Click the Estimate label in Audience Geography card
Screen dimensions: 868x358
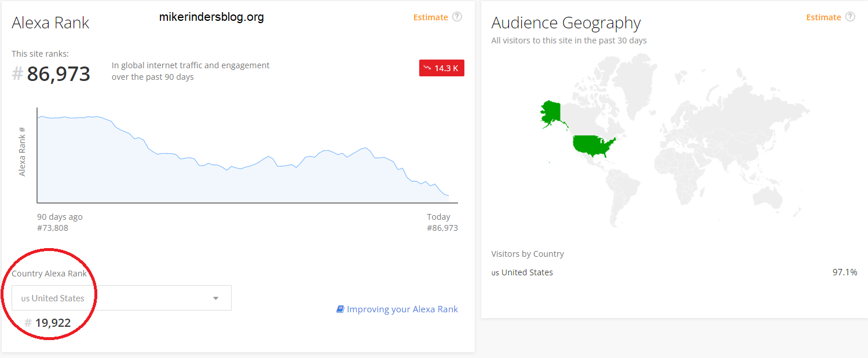pyautogui.click(x=823, y=17)
